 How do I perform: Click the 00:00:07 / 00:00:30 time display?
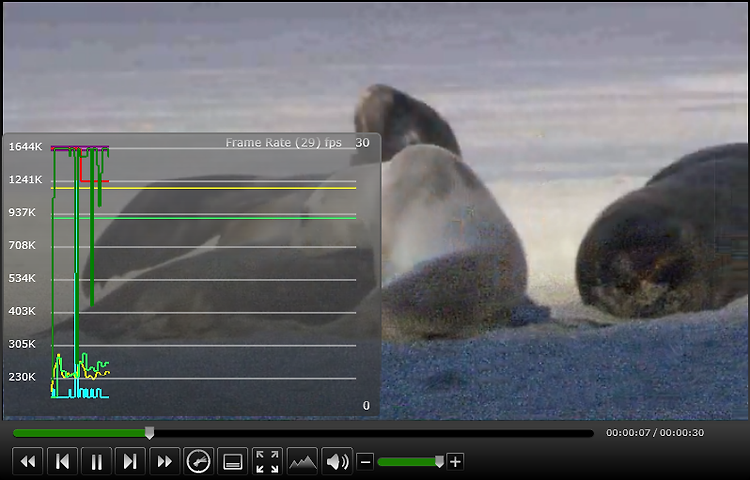[655, 433]
